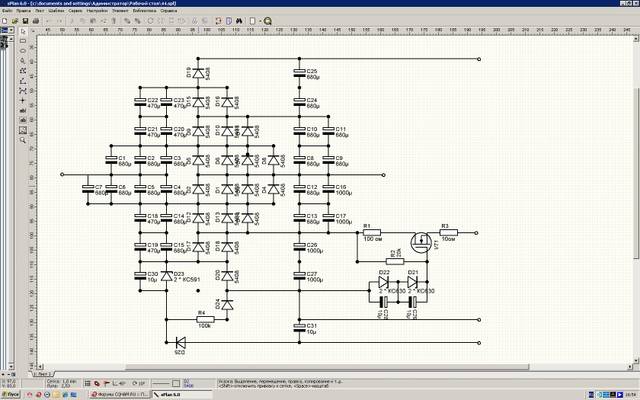Screen dimensions: 640x400
Task: Select the crosshair junction tool in left toolbox
Action: (x=23, y=100)
